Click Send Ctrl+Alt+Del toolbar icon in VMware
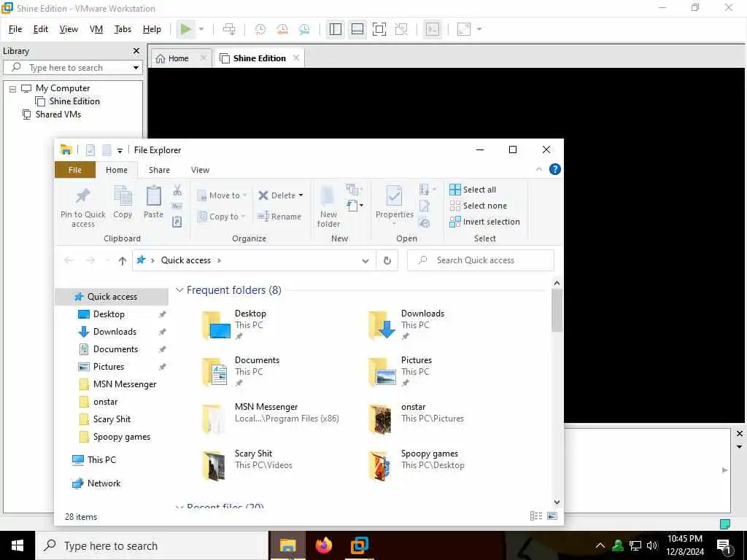The image size is (747, 560). click(x=229, y=29)
